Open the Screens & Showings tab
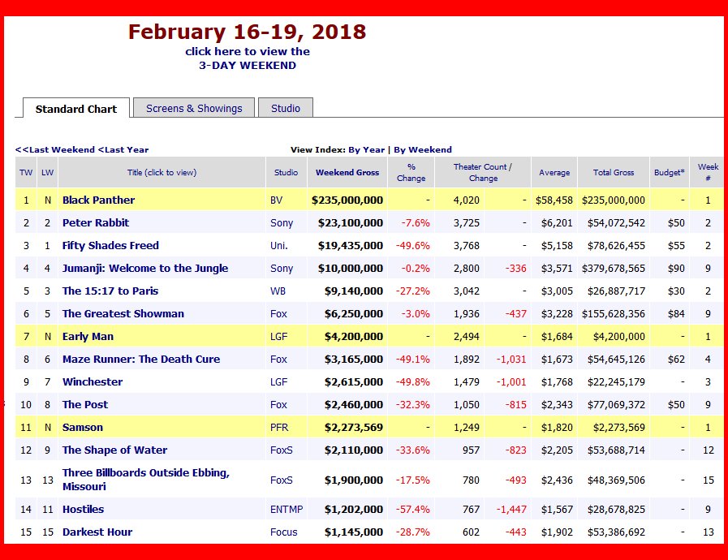The width and height of the screenshot is (728, 560). pos(194,108)
